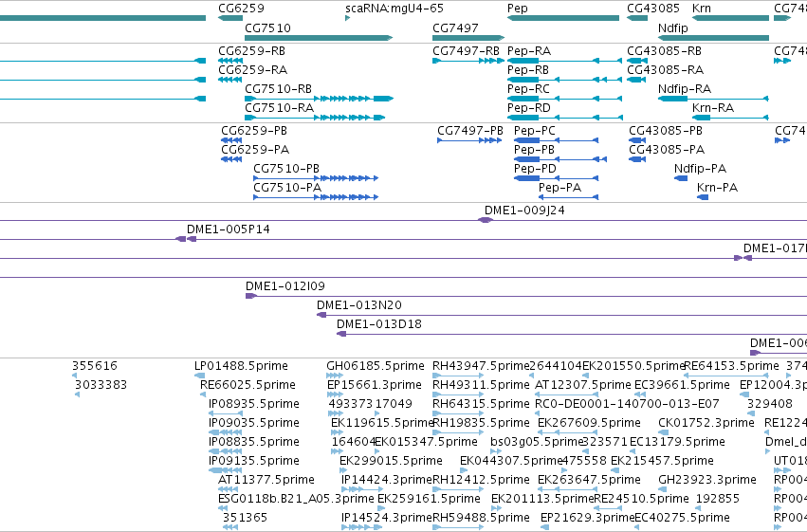Select transcript Ndfip-RA label
This screenshot has height=532, width=807.
(x=685, y=89)
